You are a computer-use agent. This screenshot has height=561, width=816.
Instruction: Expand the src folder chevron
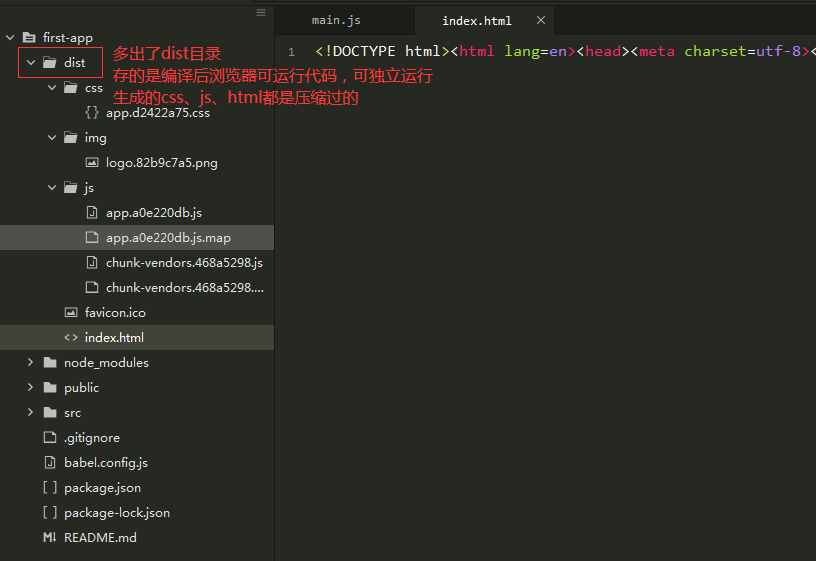click(31, 412)
